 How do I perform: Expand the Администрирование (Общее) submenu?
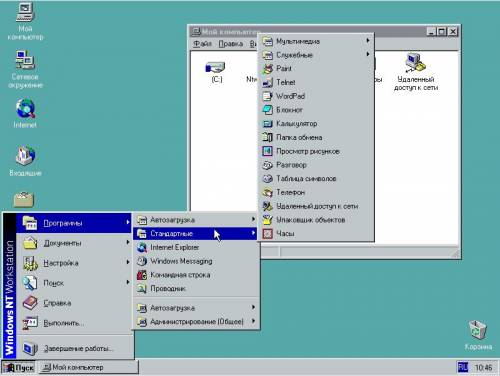[196, 322]
